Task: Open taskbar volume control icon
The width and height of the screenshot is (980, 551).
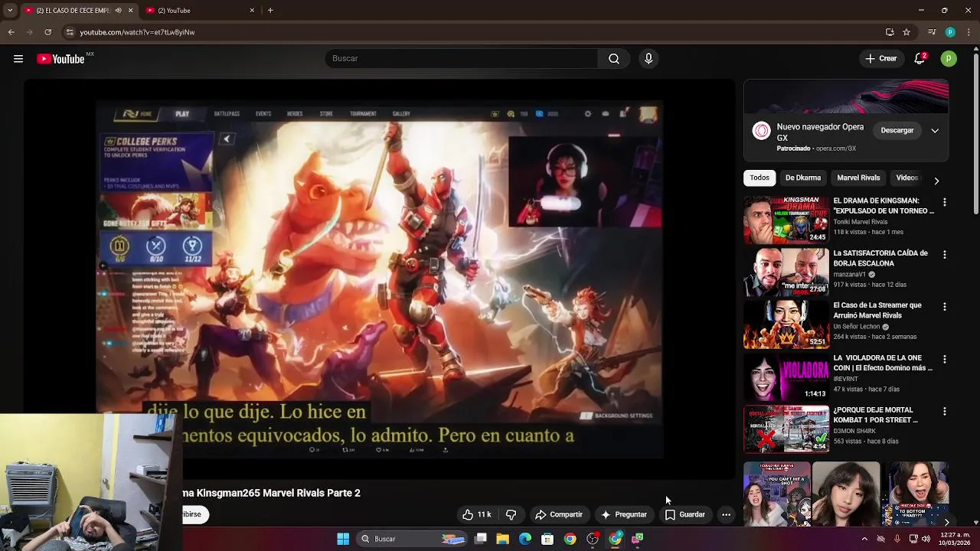Action: (926, 539)
